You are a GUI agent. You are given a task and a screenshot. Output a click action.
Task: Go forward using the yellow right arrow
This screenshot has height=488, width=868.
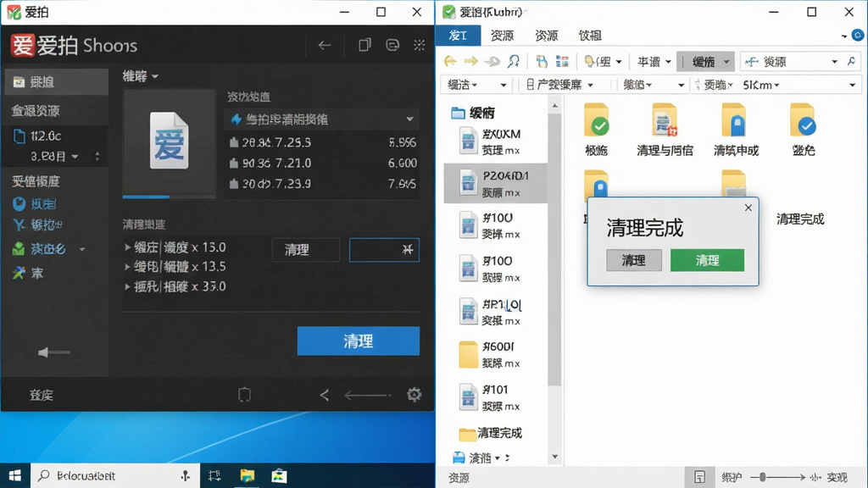470,61
